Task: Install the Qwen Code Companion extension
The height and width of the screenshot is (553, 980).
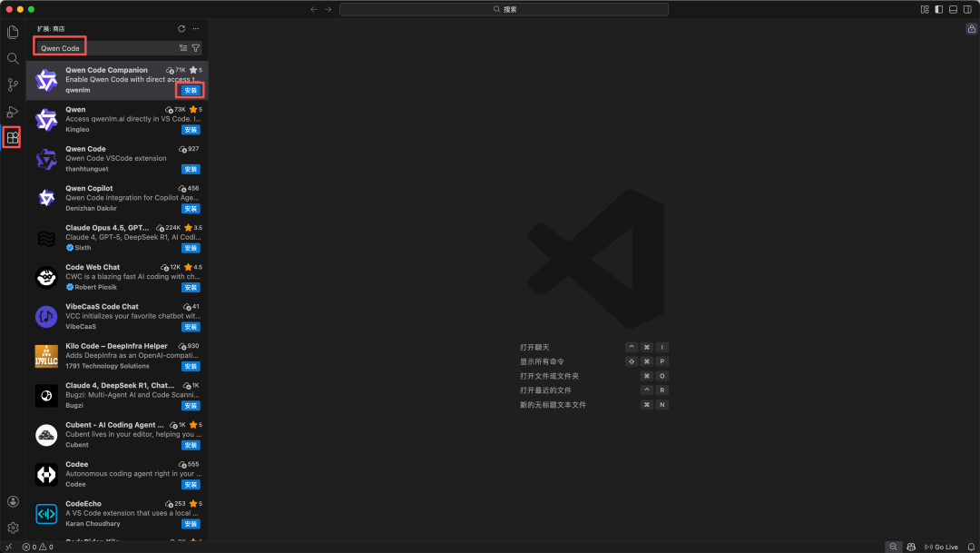Action: tap(191, 91)
